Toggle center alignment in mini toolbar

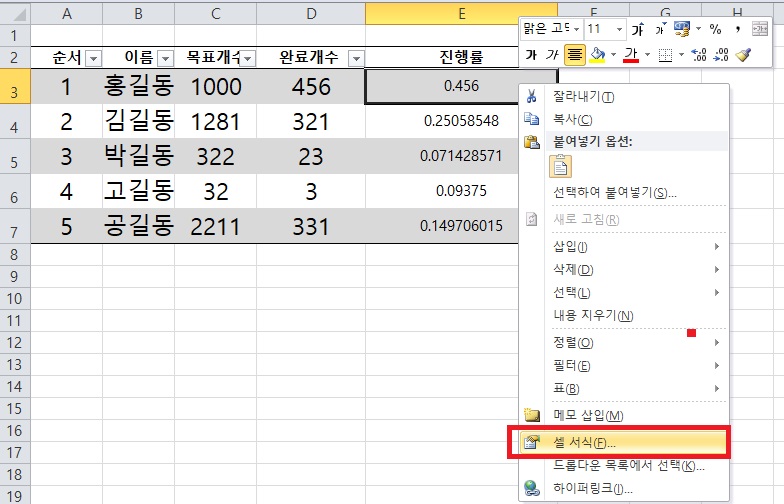[x=574, y=54]
